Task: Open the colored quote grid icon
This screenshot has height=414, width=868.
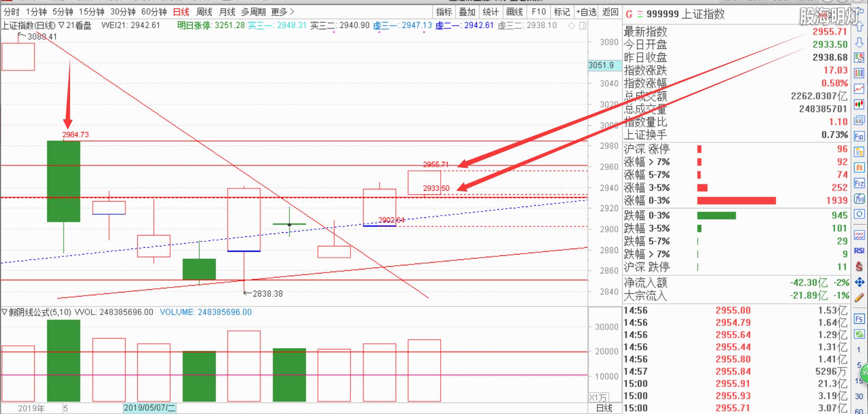Action: [859, 73]
